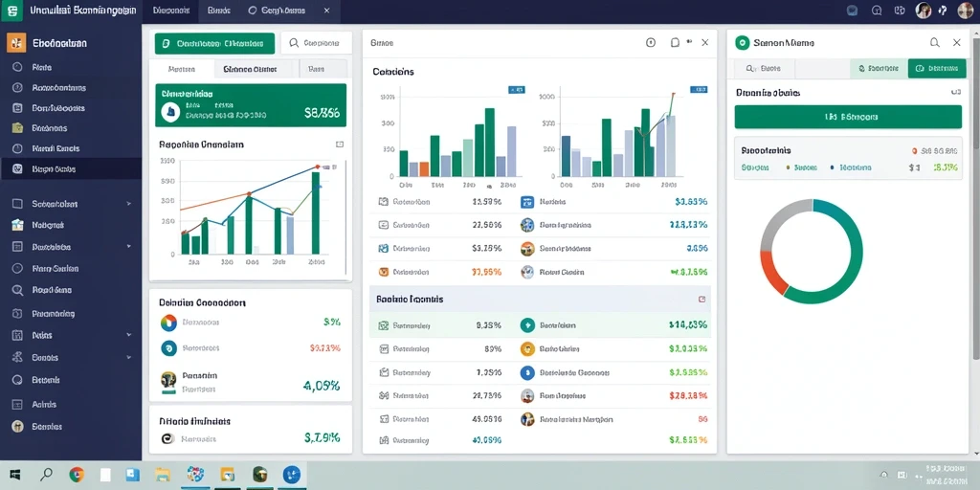Viewport: 980px width, 490px height.
Task: Toggle the dark green segment button in the right panel
Action: [932, 69]
